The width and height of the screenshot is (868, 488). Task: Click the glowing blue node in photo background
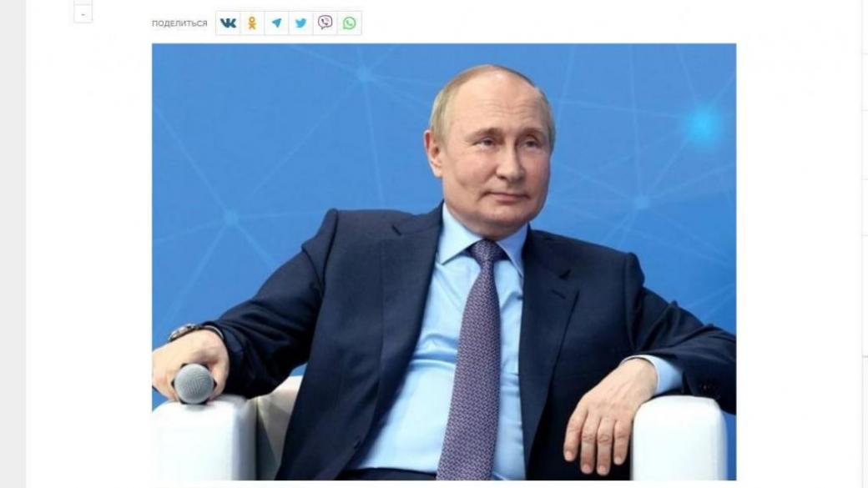pyautogui.click(x=704, y=125)
